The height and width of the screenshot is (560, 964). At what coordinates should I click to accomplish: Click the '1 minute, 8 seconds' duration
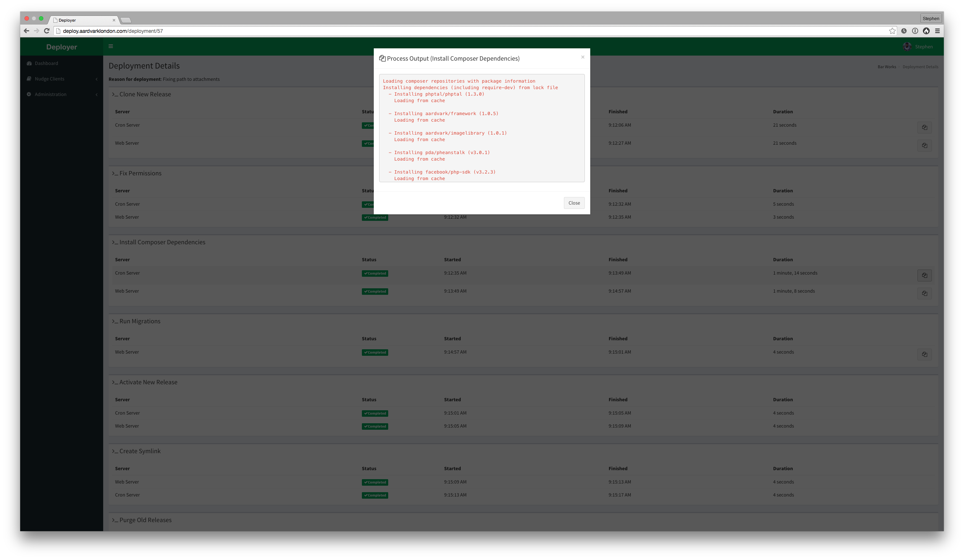point(794,291)
